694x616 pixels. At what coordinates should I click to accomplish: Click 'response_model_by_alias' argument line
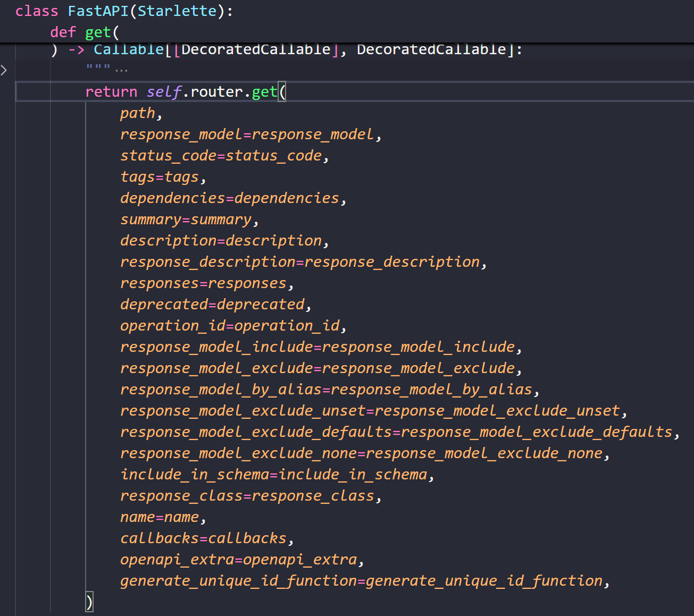(x=330, y=390)
